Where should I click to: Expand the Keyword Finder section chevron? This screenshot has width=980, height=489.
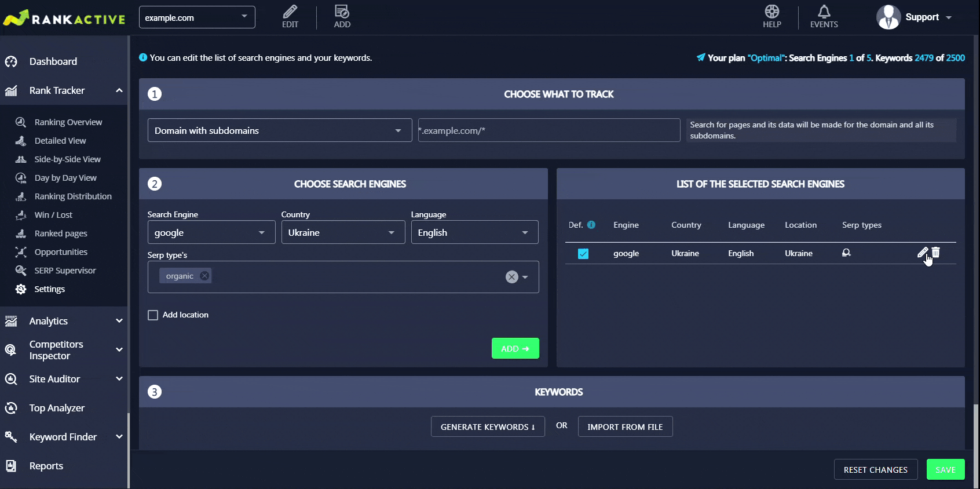pyautogui.click(x=119, y=437)
